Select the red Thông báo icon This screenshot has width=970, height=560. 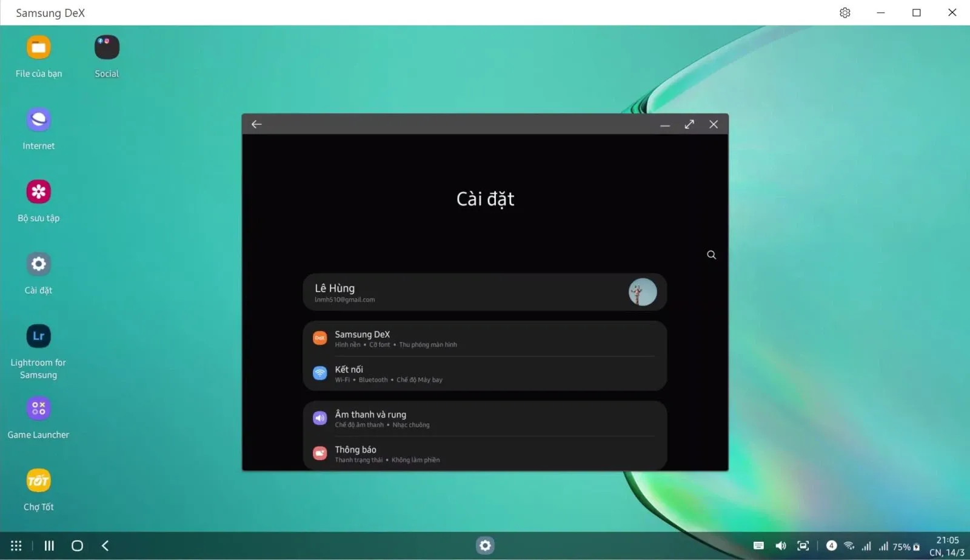tap(319, 453)
